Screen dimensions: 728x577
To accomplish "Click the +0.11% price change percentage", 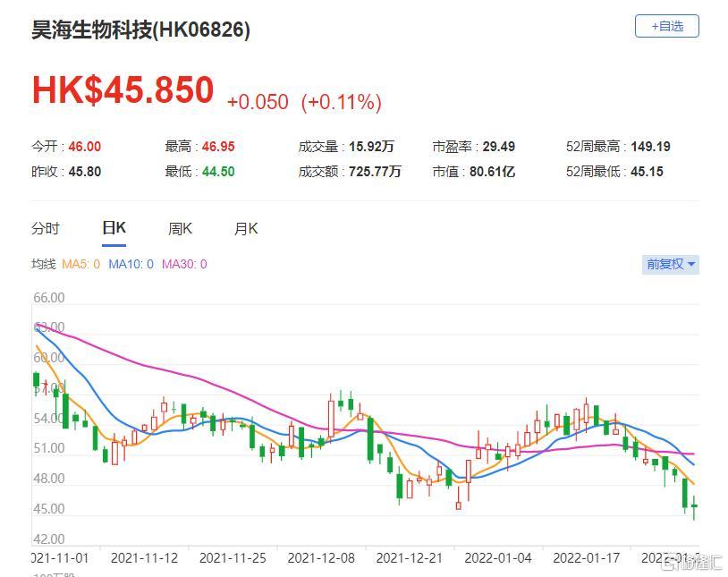I will (x=342, y=102).
